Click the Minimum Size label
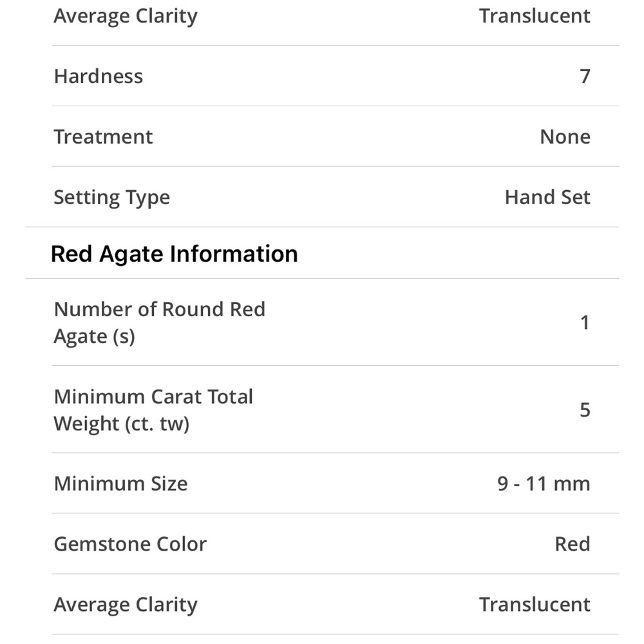The height and width of the screenshot is (644, 644). pos(121,484)
